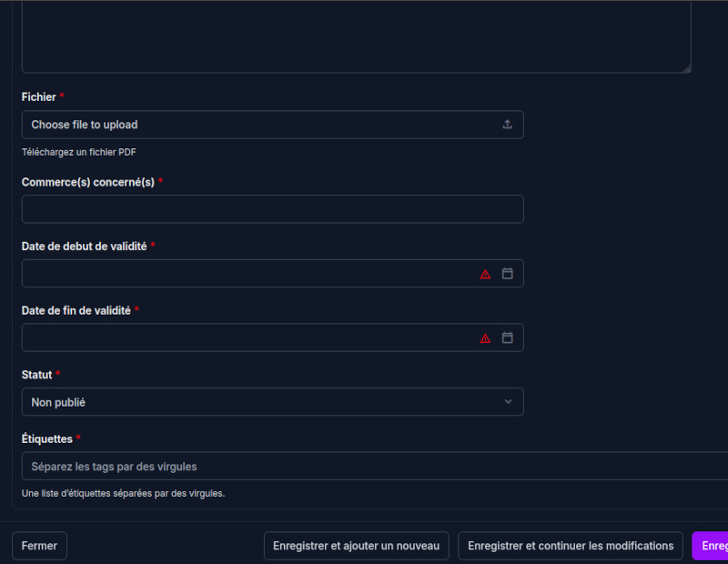Click 'Enregistrer et continuer les modifications' button

coord(571,546)
